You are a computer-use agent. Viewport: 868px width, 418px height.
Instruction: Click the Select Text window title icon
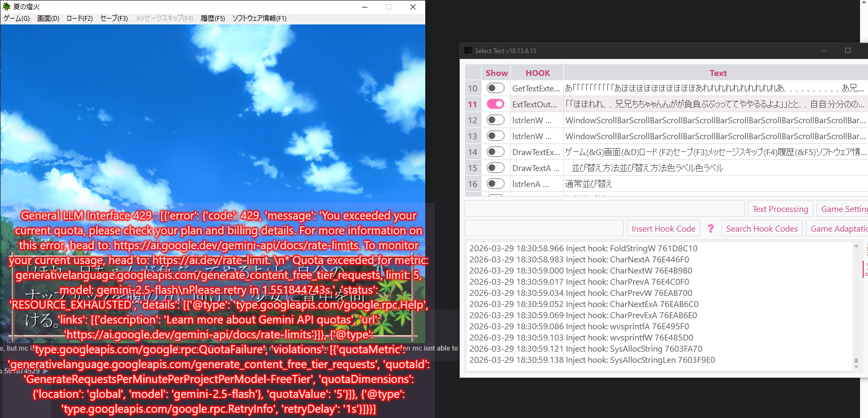(x=468, y=50)
